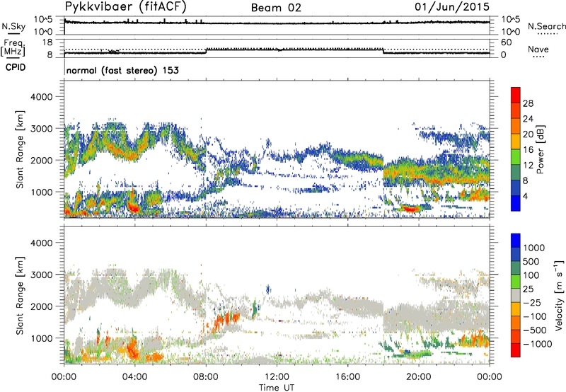566x392 pixels.
Task: Click the 'N.Search' legend label
Action: [546, 26]
